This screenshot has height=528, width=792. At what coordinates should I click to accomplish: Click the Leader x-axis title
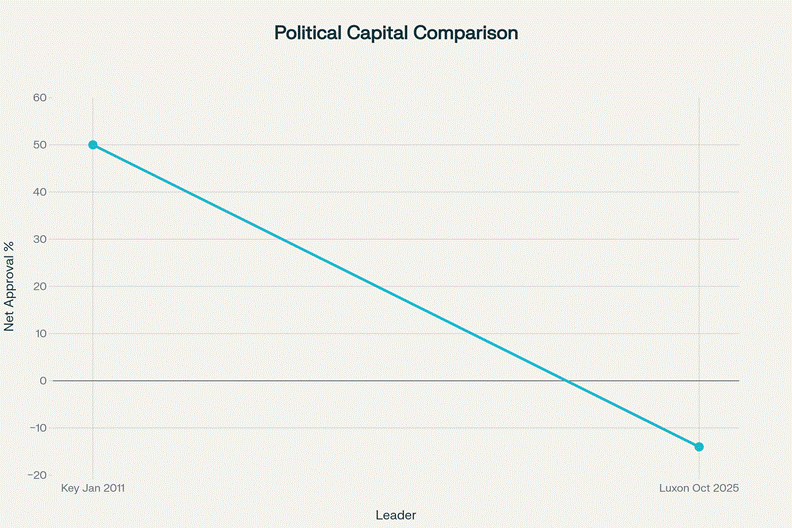(x=396, y=515)
